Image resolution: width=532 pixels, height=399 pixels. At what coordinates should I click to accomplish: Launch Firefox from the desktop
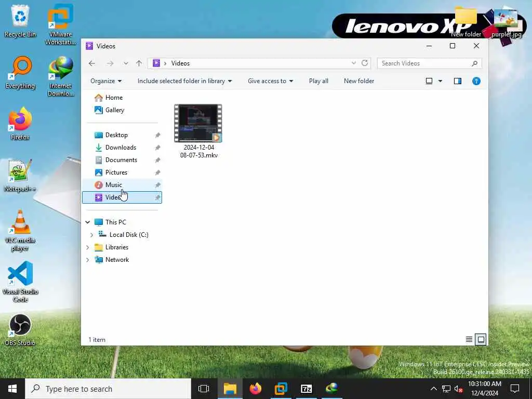(x=20, y=124)
